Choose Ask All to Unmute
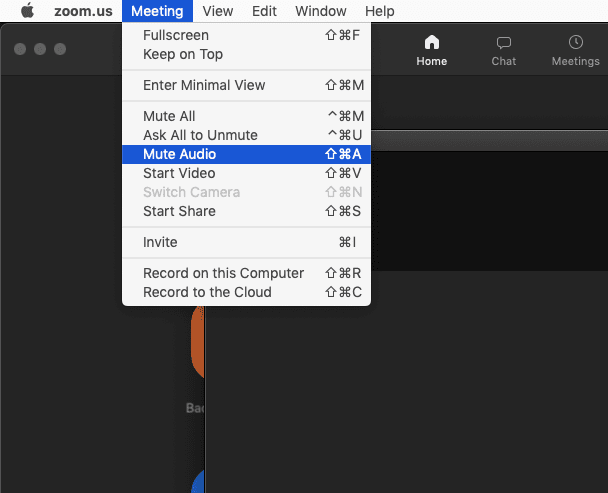 coord(246,135)
